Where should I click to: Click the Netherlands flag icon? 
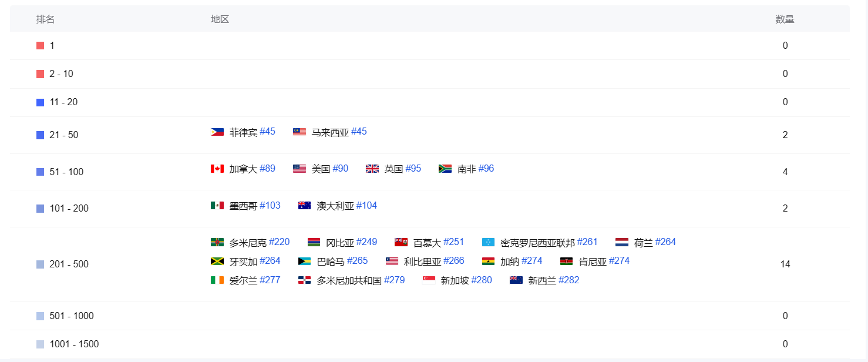[622, 243]
